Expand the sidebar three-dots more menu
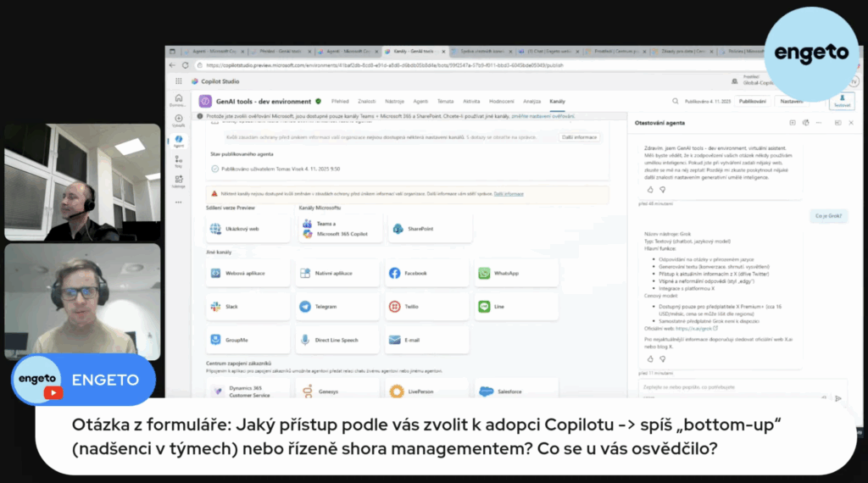Viewport: 868px width, 483px height. [x=178, y=202]
